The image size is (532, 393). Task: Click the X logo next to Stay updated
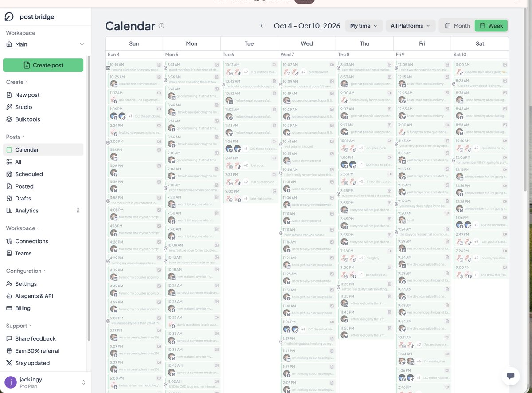(x=9, y=363)
